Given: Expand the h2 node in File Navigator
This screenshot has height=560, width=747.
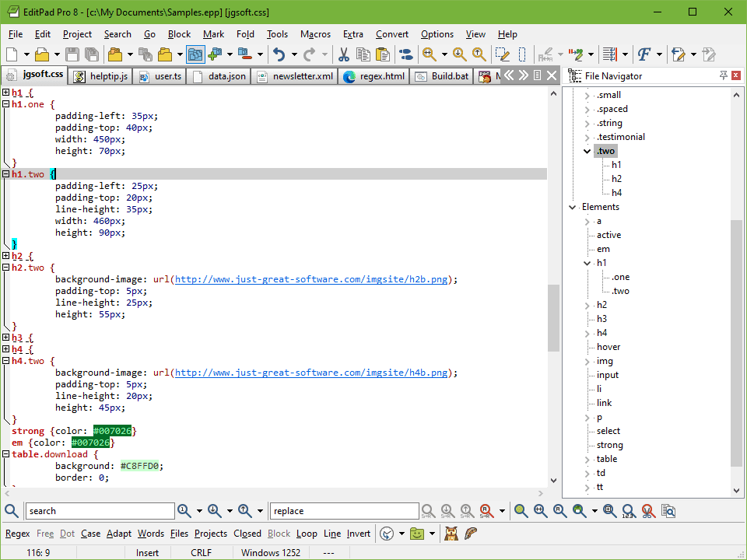Looking at the screenshot, I should pos(588,305).
